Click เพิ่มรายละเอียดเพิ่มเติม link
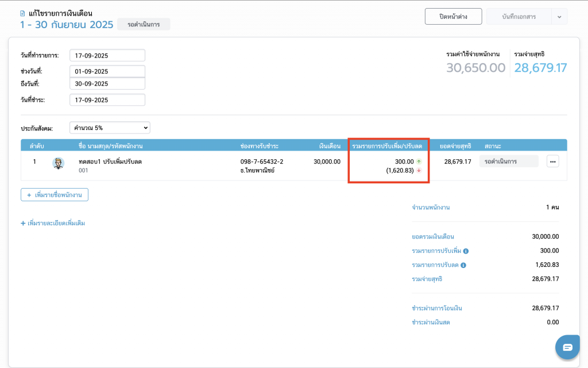This screenshot has height=368, width=588. [x=53, y=223]
